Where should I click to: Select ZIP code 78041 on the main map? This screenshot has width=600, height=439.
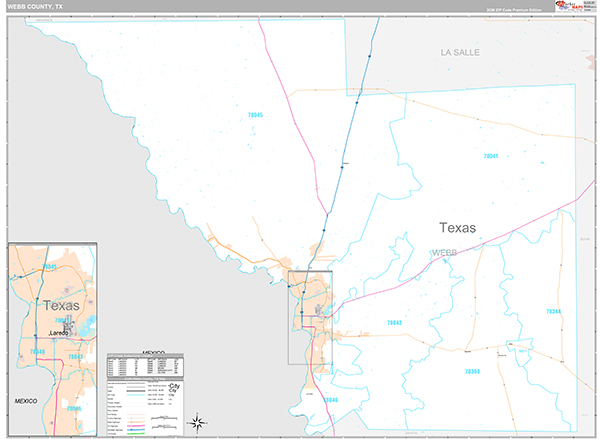490,156
